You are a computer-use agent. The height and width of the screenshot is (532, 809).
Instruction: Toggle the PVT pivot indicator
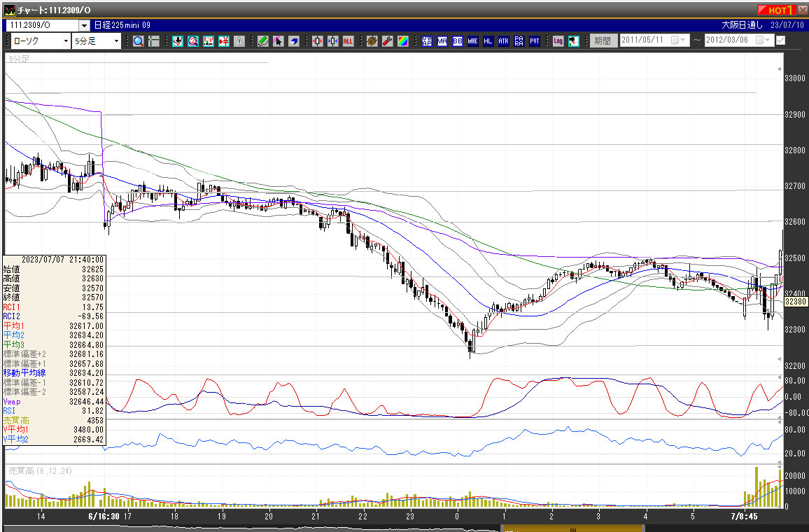(x=535, y=41)
